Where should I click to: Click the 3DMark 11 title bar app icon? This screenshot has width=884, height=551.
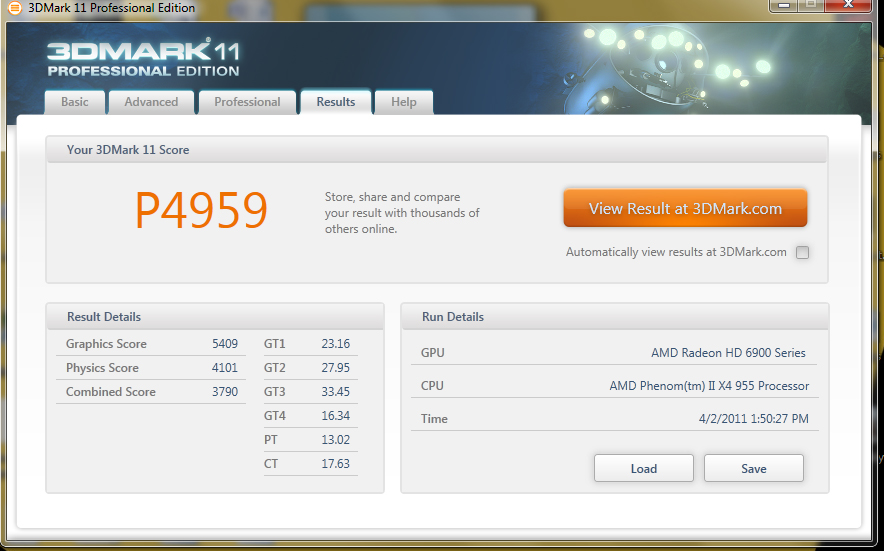[x=15, y=7]
